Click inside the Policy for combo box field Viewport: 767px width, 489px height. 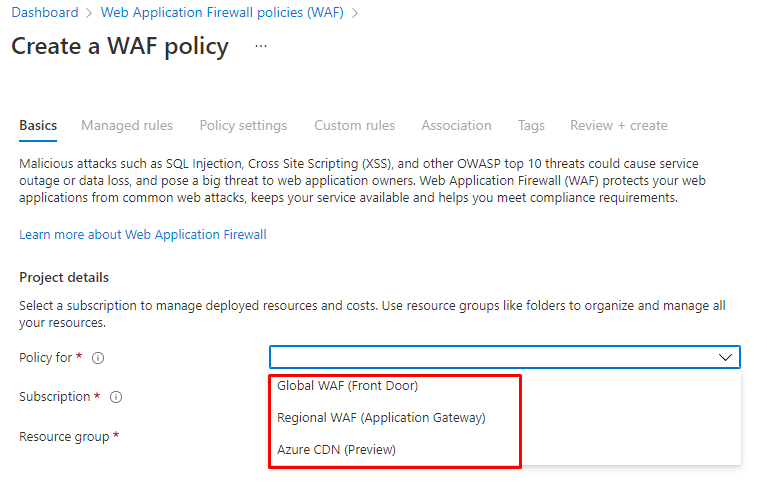coord(490,357)
